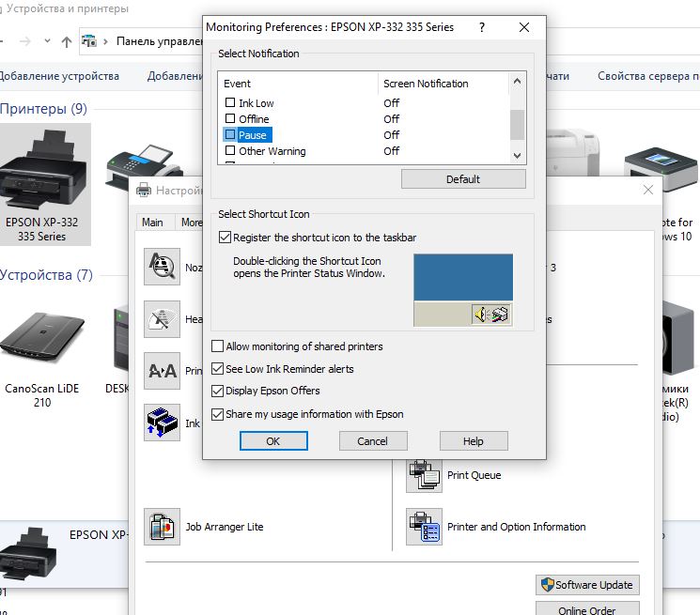Close the Monitoring Preferences dialog

click(x=524, y=27)
